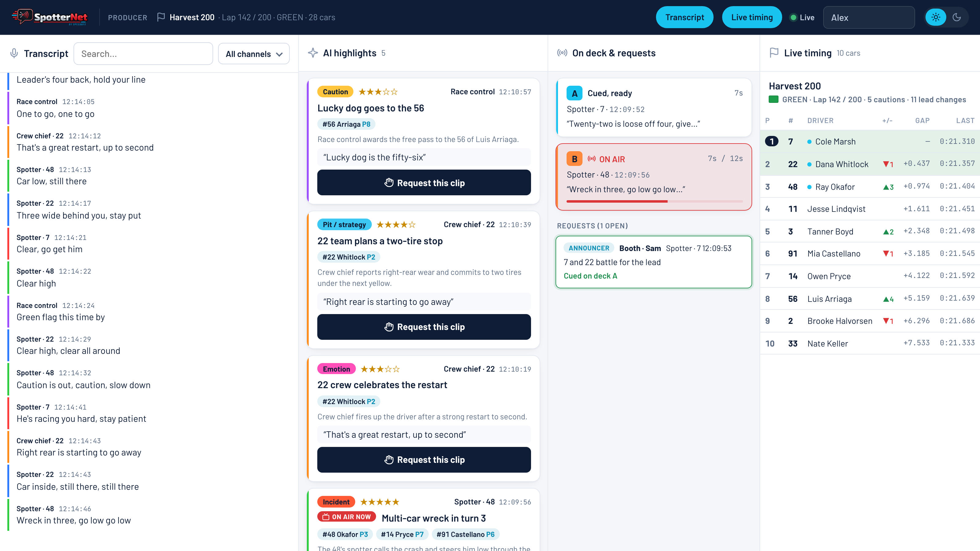
Task: Click the ANNOUNCER badge in requests
Action: coord(589,248)
